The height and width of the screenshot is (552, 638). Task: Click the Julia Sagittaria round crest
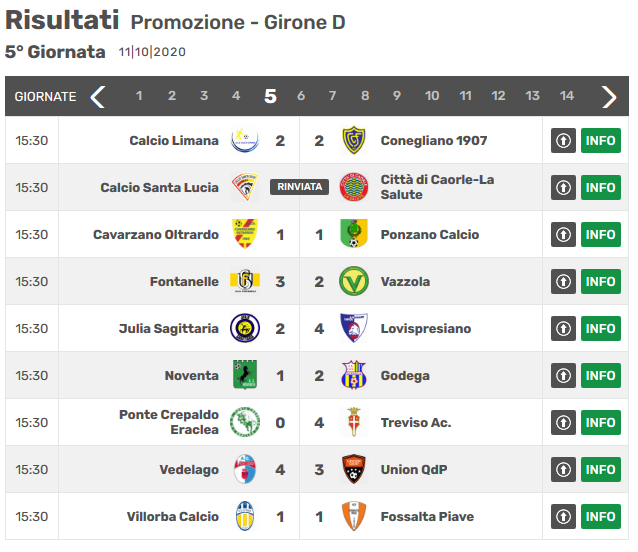[x=245, y=328]
